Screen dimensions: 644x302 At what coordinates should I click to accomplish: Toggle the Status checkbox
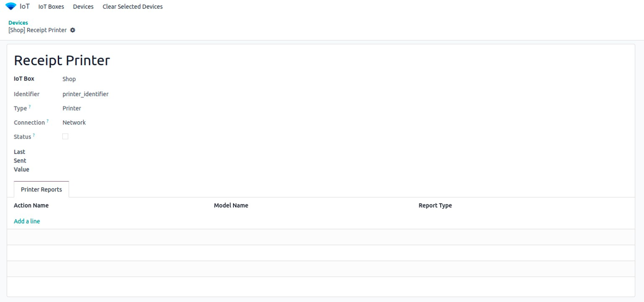coord(65,136)
